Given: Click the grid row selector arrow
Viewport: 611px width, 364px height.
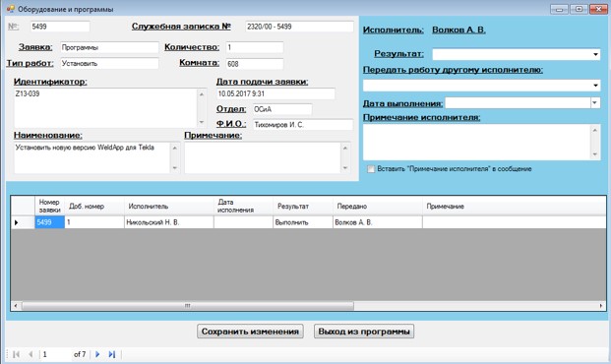Looking at the screenshot, I should [17, 222].
